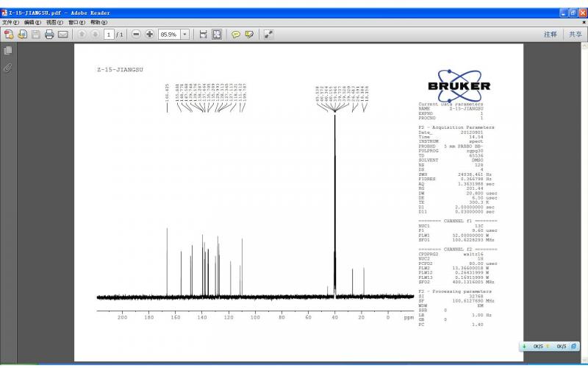Open the zoom level dropdown arrow

click(185, 35)
